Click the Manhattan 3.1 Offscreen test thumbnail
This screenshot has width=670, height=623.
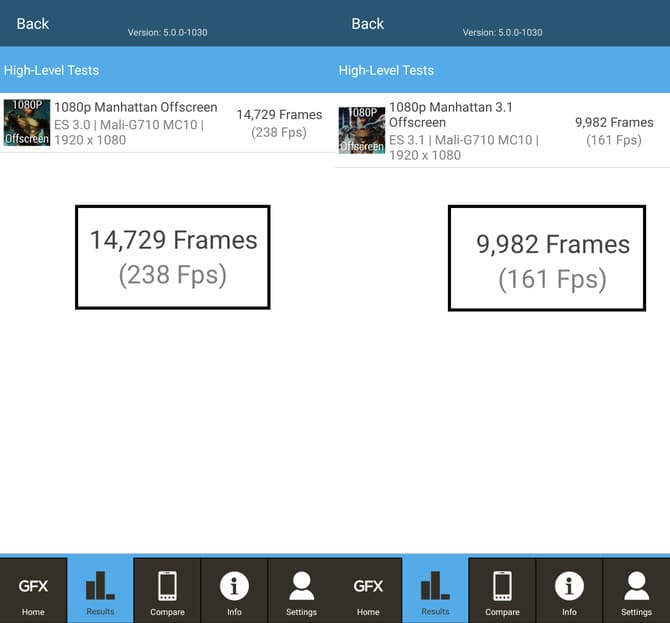[361, 130]
